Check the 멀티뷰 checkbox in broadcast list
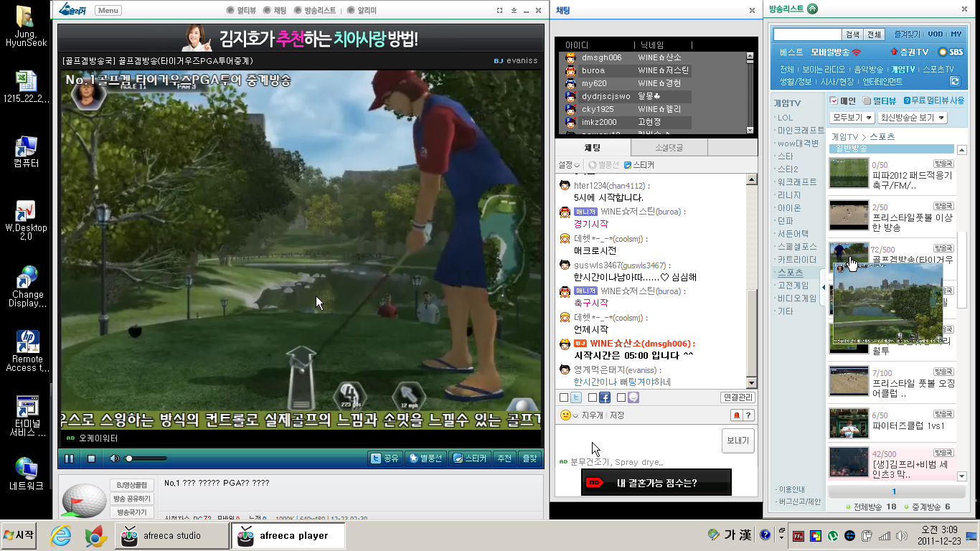Image resolution: width=980 pixels, height=551 pixels. tap(867, 101)
